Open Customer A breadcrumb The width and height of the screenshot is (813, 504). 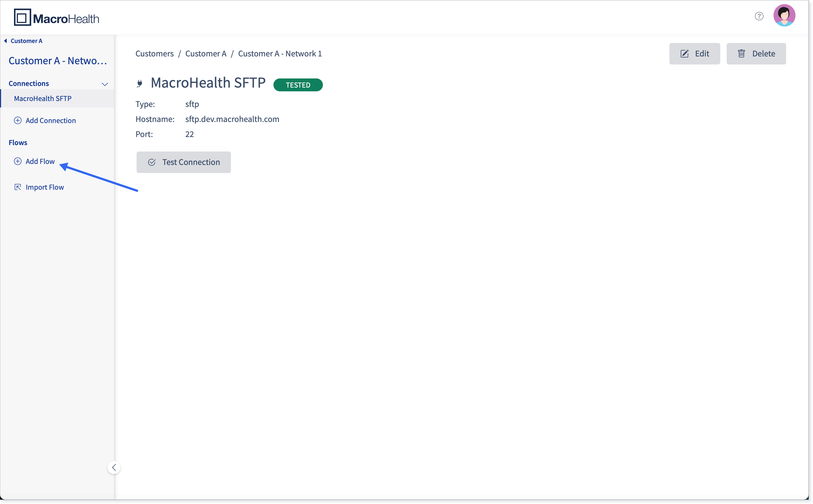206,54
